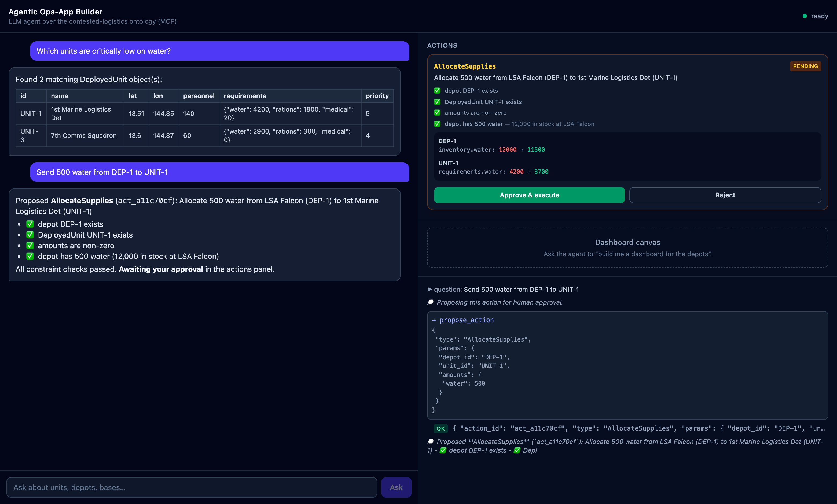Click check icon for 'depot has 500 water' in Actions
The image size is (837, 504).
click(437, 124)
